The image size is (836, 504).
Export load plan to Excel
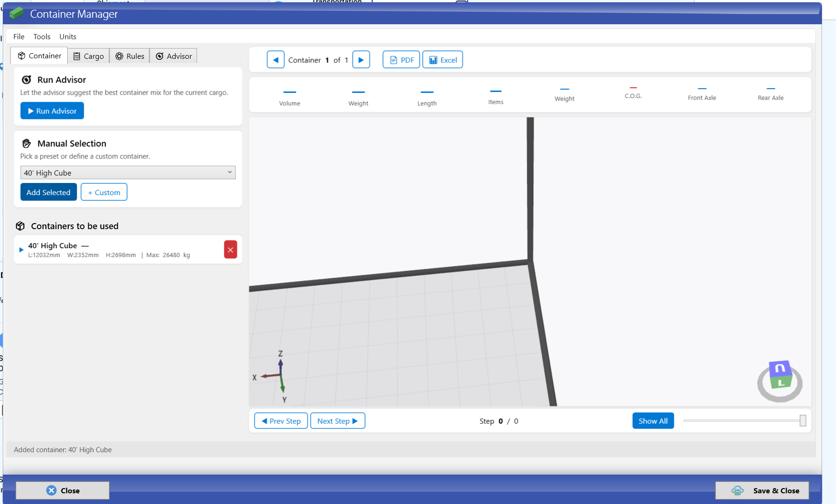point(443,60)
